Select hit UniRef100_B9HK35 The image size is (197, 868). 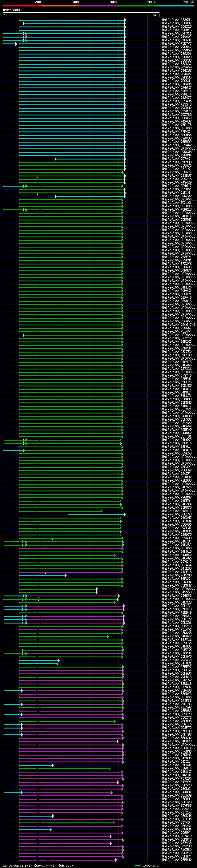pos(177,78)
